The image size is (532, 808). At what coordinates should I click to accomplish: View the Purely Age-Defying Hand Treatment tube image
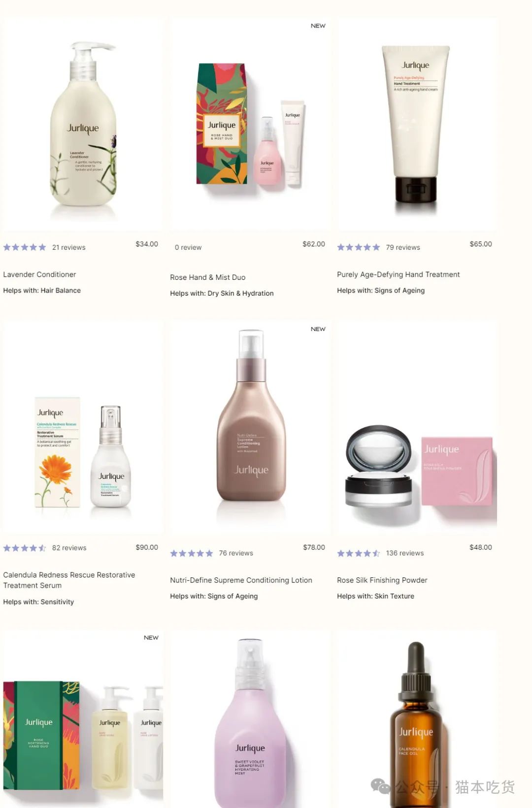pos(417,125)
